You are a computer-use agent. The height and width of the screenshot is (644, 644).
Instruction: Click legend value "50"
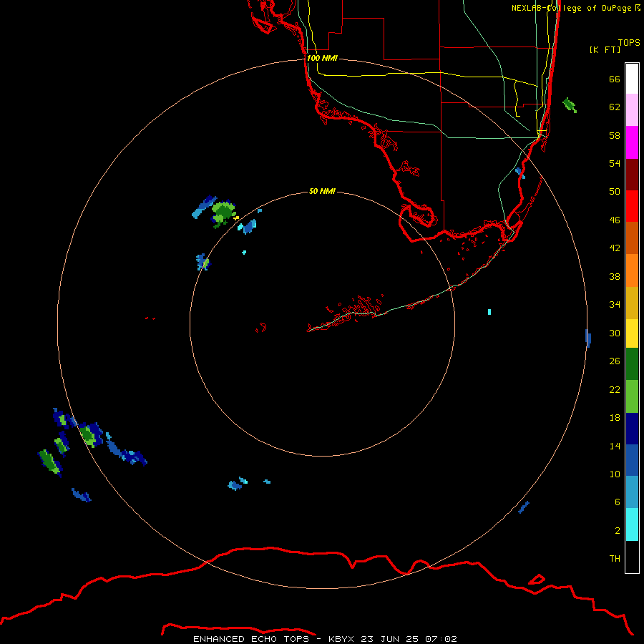click(x=615, y=191)
